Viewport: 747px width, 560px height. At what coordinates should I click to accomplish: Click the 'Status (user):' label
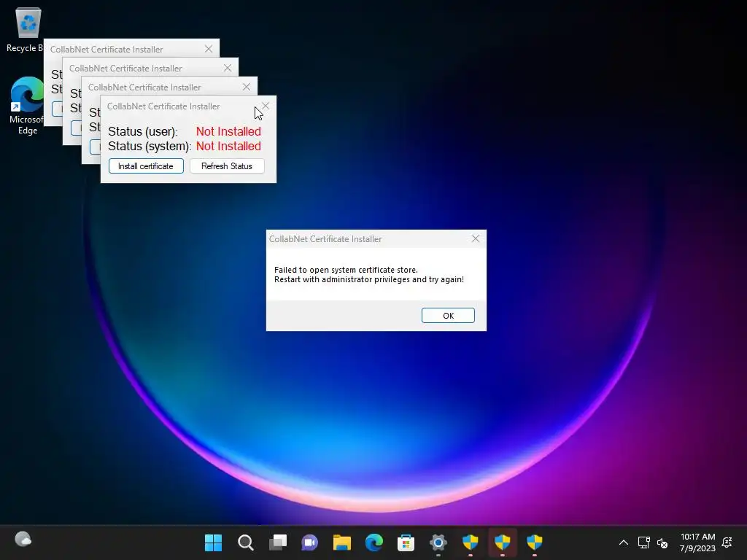[143, 131]
